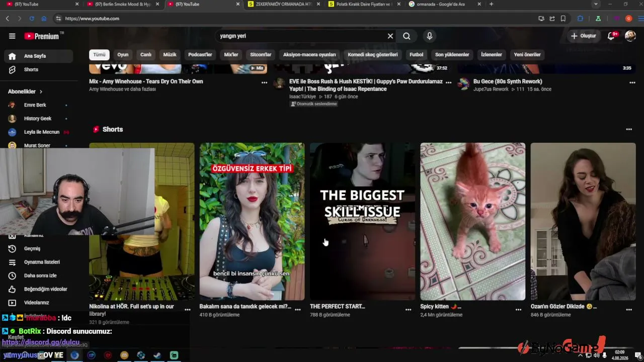Play the Ozan'ın Gözler Dikizde short thumbnail

coord(583,221)
